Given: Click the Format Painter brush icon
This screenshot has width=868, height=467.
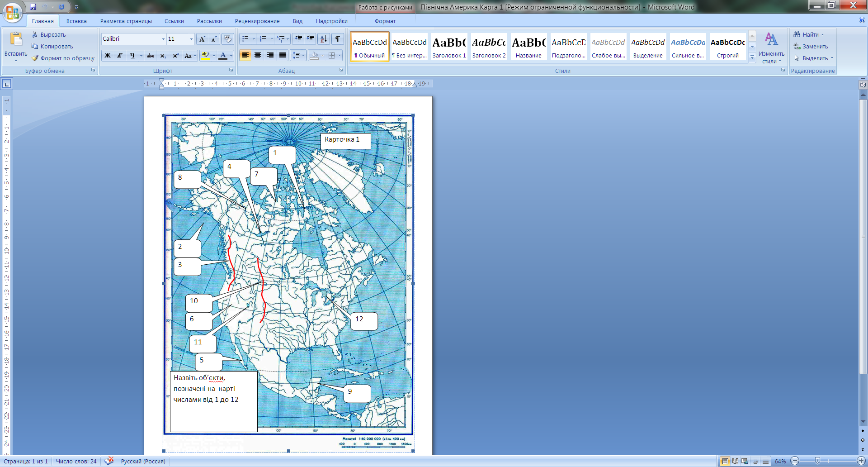Looking at the screenshot, I should 35,58.
